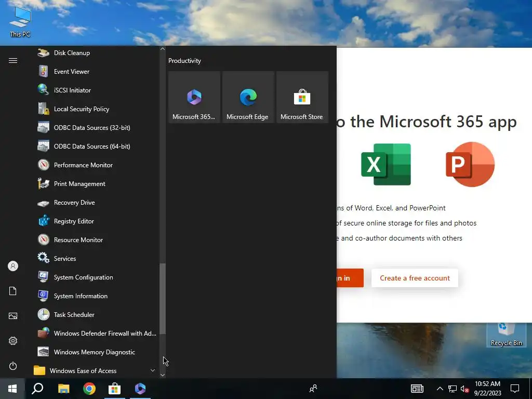The width and height of the screenshot is (532, 399).
Task: Open Documents from the Start sidebar
Action: [x=13, y=291]
